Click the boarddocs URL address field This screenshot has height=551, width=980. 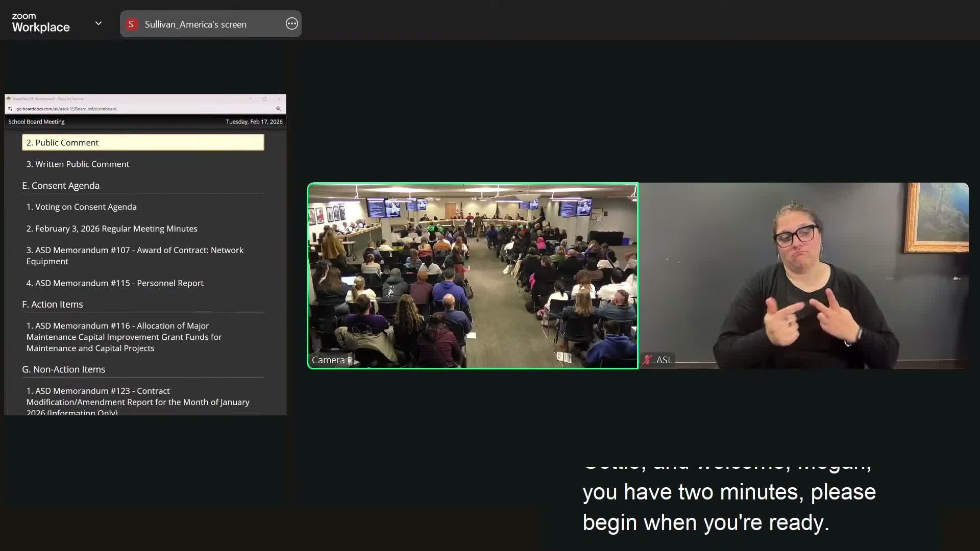click(66, 109)
